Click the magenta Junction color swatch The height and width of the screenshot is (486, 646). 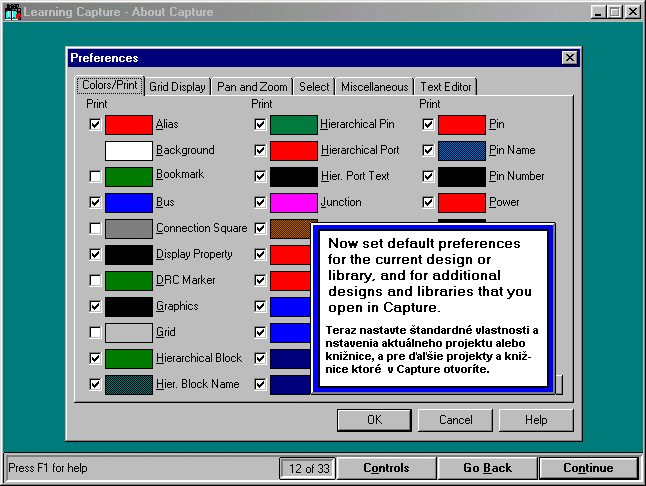click(x=293, y=203)
